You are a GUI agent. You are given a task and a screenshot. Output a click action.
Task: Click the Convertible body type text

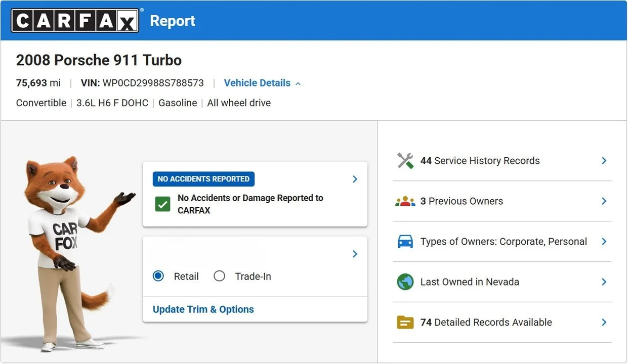41,103
